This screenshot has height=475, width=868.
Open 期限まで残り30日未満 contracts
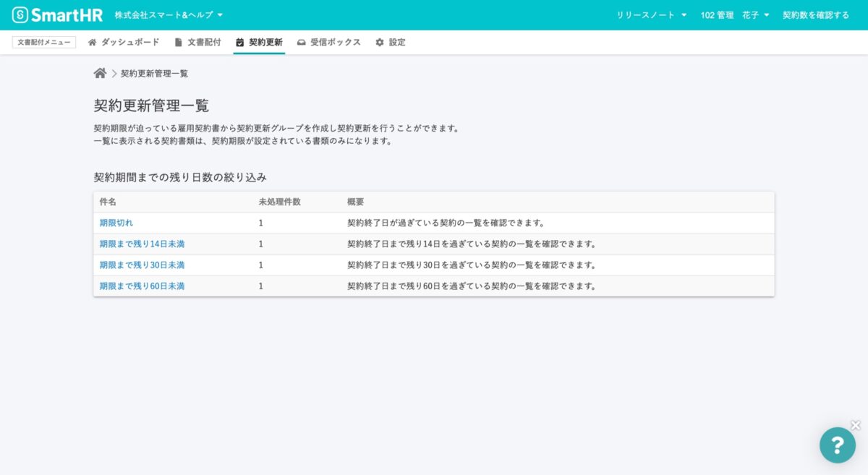pos(141,265)
